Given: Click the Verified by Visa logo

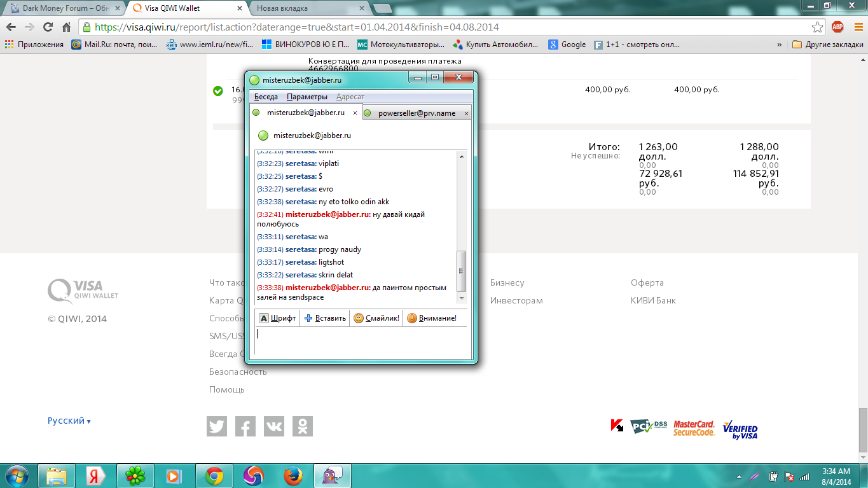Looking at the screenshot, I should [740, 429].
